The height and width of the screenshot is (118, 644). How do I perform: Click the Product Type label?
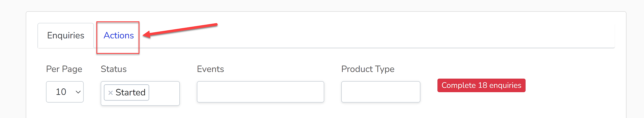368,69
